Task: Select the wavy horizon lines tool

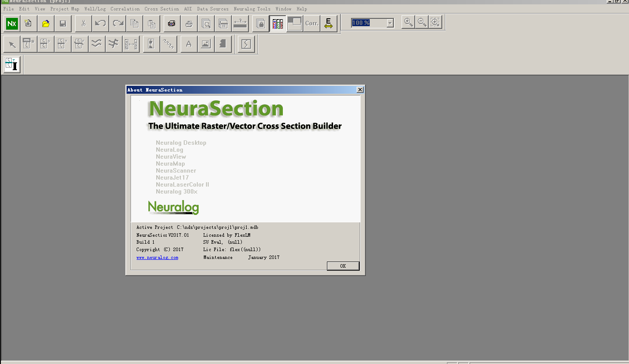Action: click(x=97, y=44)
